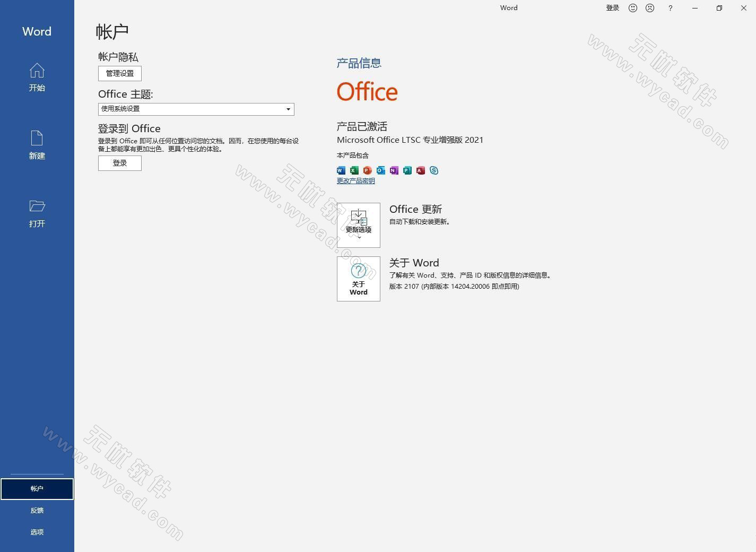
Task: Click the OneNote app icon under 本产品包含
Action: coord(394,170)
